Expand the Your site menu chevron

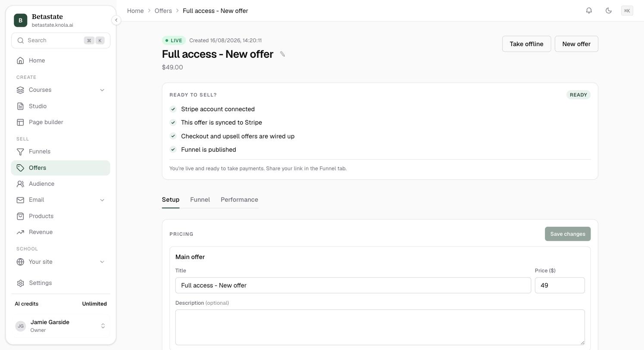pyautogui.click(x=102, y=262)
